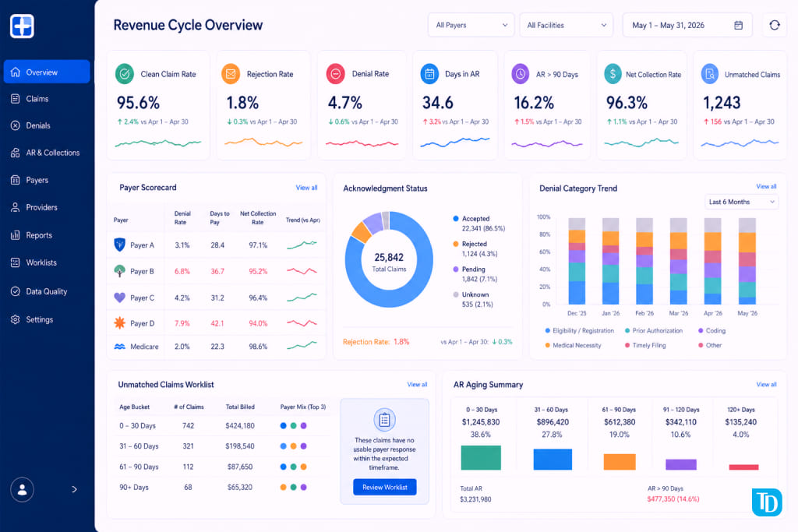Click the Rejection Rate envelope icon

point(231,74)
